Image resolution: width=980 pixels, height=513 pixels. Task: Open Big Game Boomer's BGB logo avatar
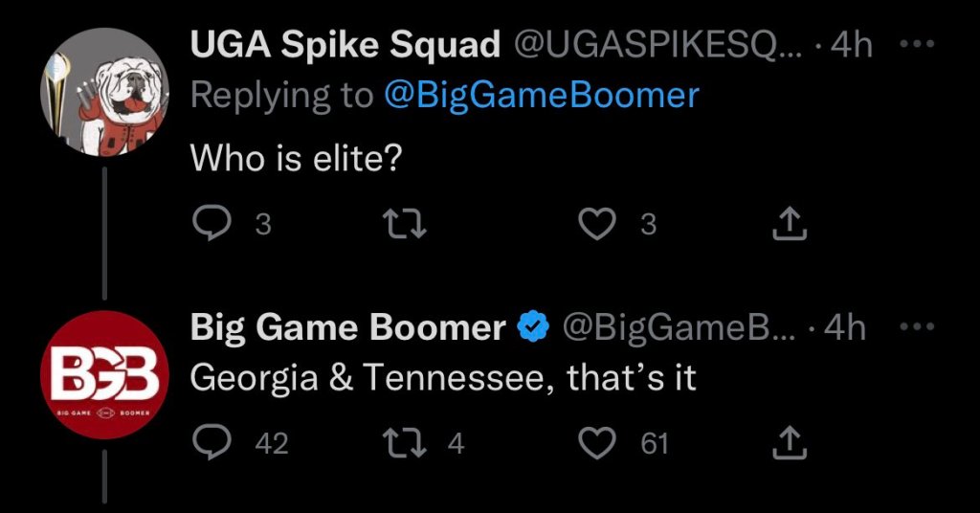tap(104, 375)
